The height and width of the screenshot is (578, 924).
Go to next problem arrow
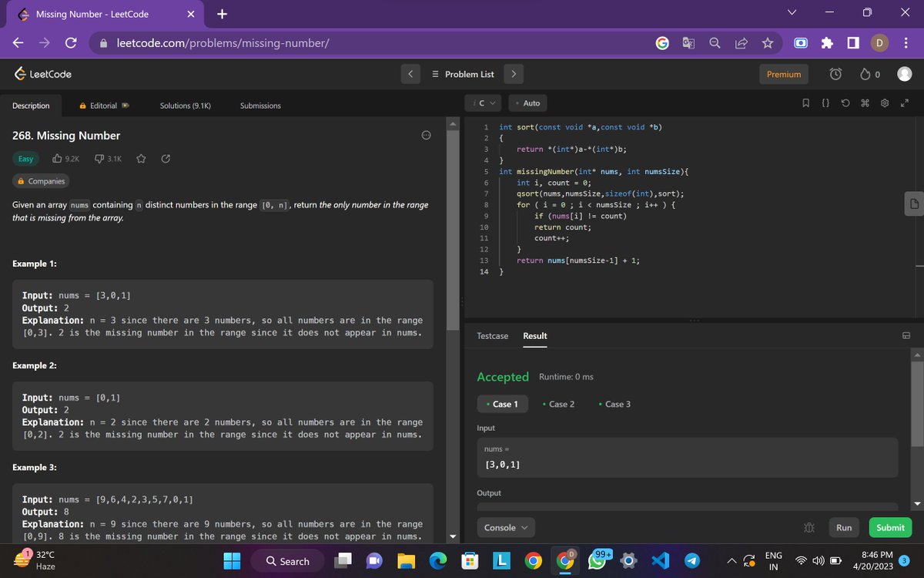click(x=514, y=74)
